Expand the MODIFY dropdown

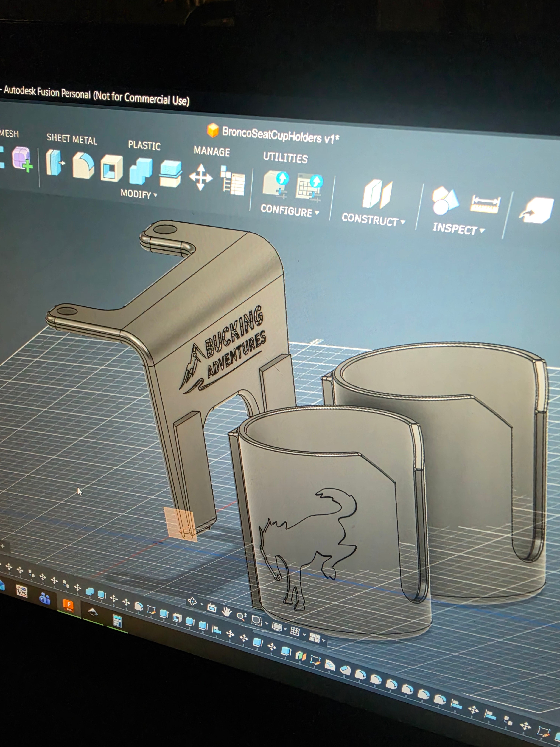coord(139,194)
